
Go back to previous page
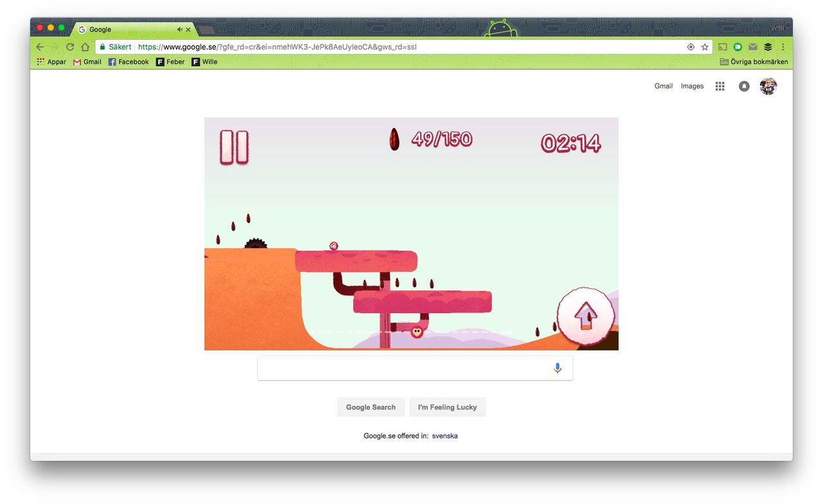click(40, 47)
